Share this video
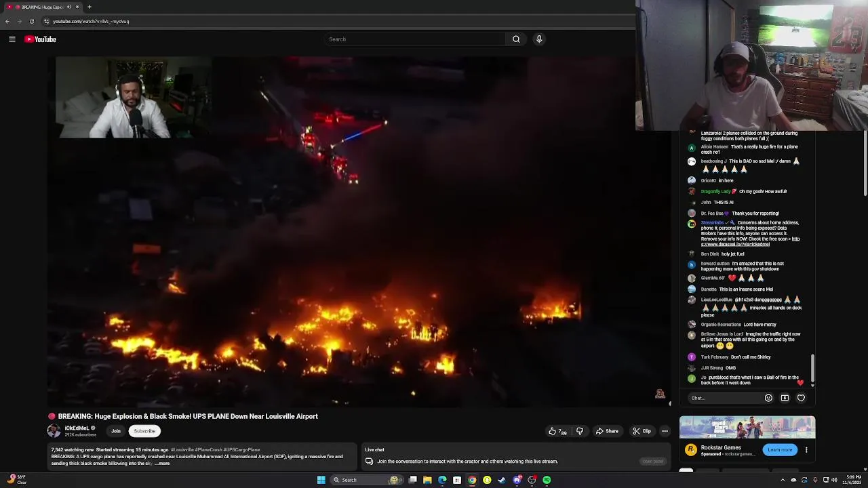The height and width of the screenshot is (488, 868). [607, 431]
